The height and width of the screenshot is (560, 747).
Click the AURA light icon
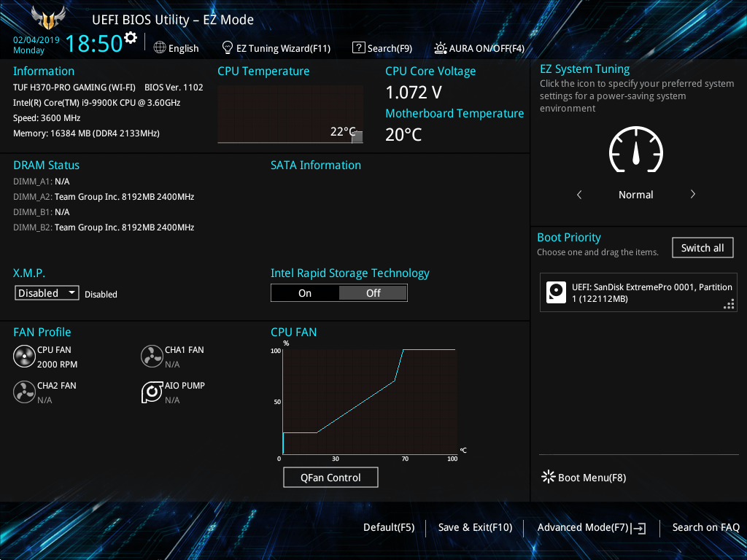coord(440,48)
